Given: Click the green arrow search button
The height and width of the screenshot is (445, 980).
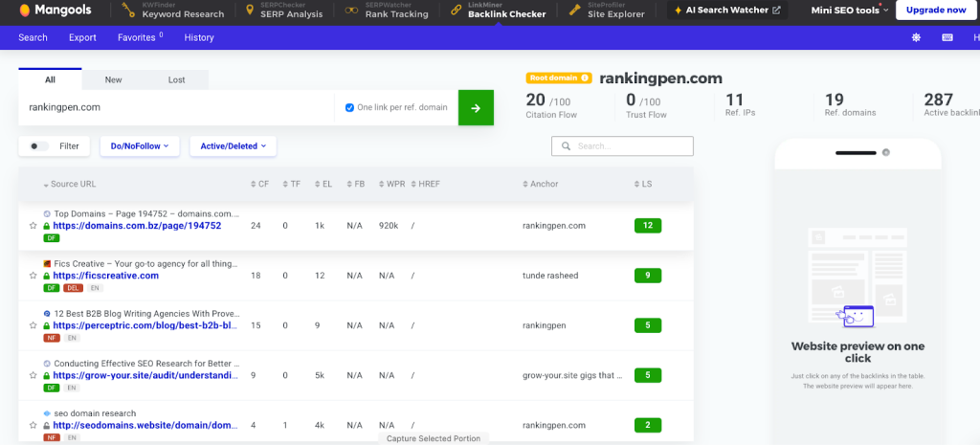Looking at the screenshot, I should [477, 108].
